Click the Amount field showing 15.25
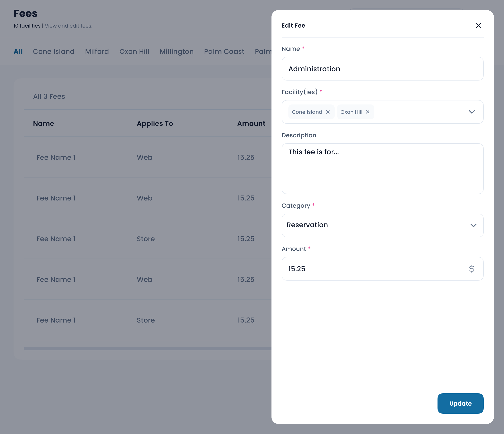The height and width of the screenshot is (434, 504). click(x=370, y=269)
